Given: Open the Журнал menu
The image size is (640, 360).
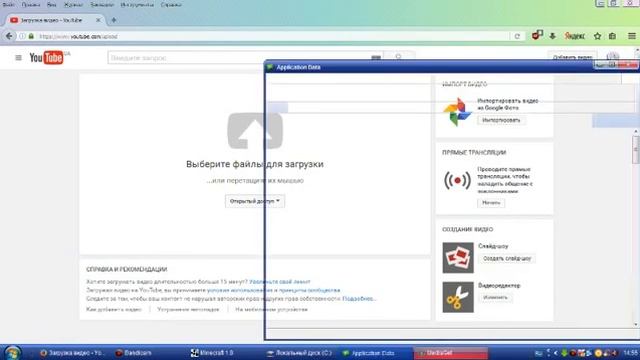Looking at the screenshot, I should click(x=73, y=5).
